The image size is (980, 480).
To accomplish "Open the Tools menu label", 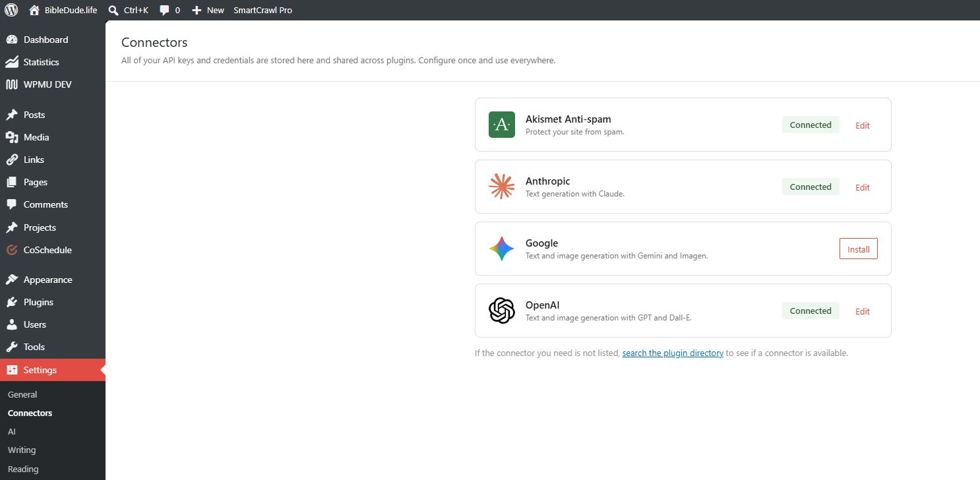I will 34,347.
